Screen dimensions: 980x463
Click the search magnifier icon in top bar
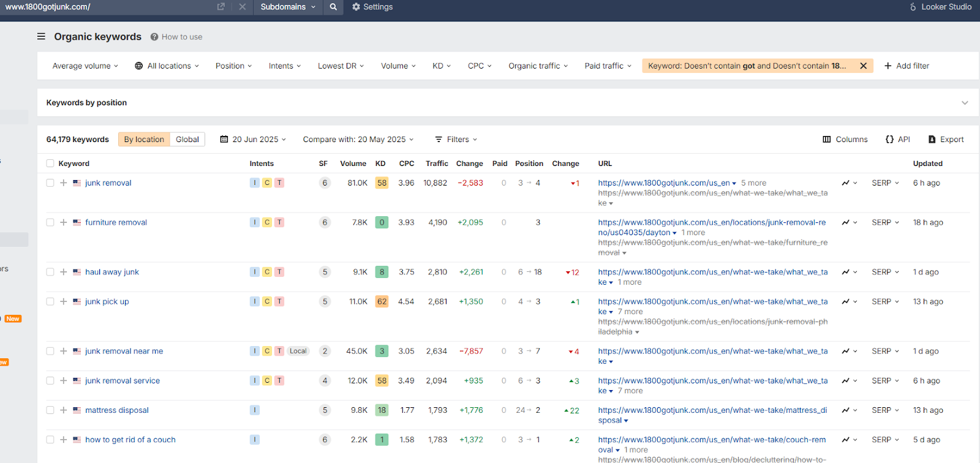point(333,7)
